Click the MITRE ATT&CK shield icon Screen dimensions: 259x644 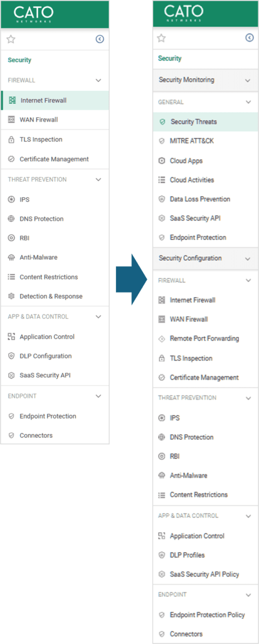pyautogui.click(x=162, y=141)
